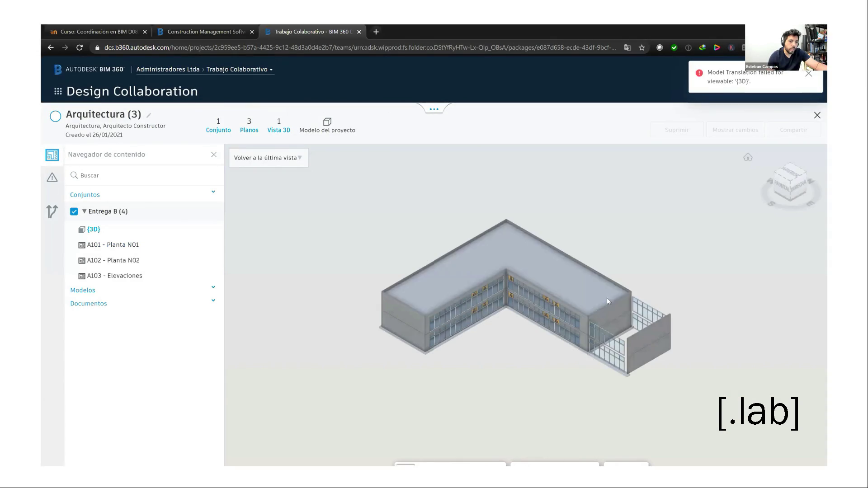Collapse the Conjuntos section chevron
868x488 pixels.
coord(213,192)
